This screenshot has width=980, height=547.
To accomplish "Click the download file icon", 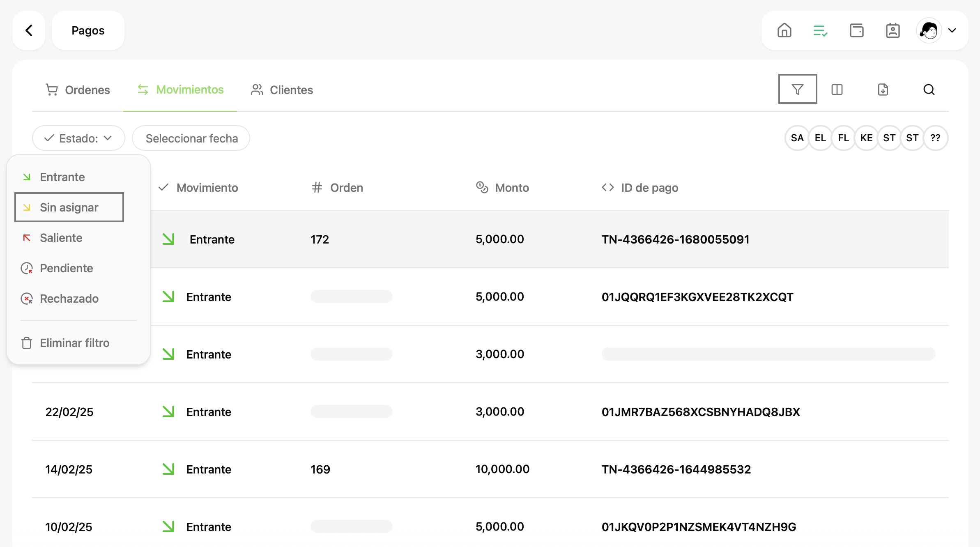I will pyautogui.click(x=883, y=89).
